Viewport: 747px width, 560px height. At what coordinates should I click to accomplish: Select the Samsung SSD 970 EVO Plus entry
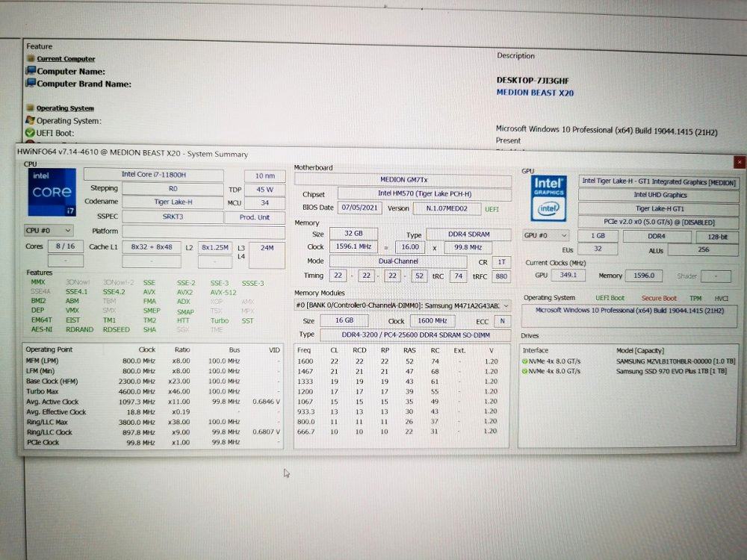[x=628, y=371]
